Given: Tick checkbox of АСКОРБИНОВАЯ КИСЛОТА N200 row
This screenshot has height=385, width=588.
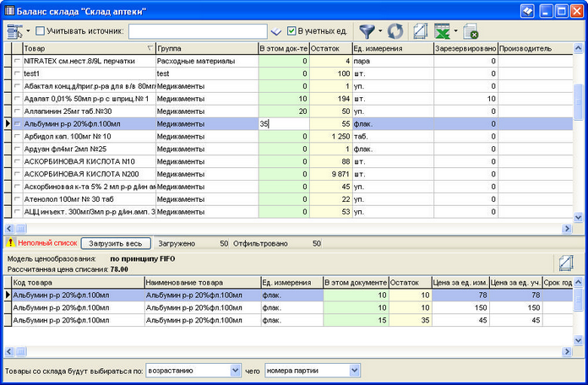Looking at the screenshot, I should pos(17,174).
